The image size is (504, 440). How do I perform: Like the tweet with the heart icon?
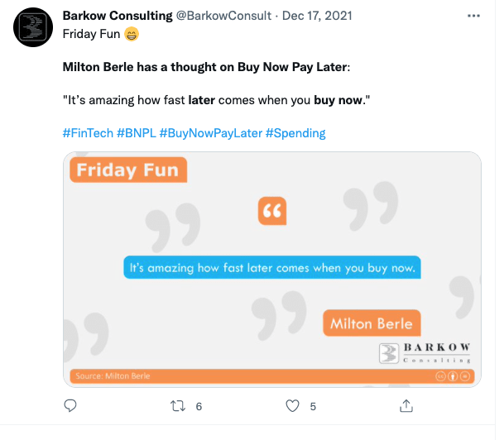291,406
